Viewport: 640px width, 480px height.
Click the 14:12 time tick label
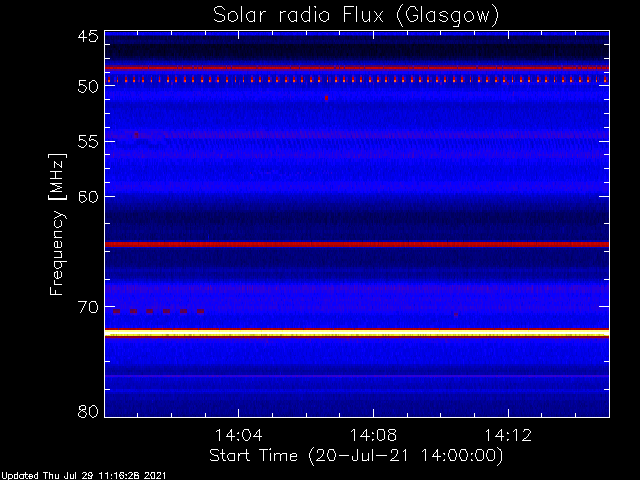508,435
